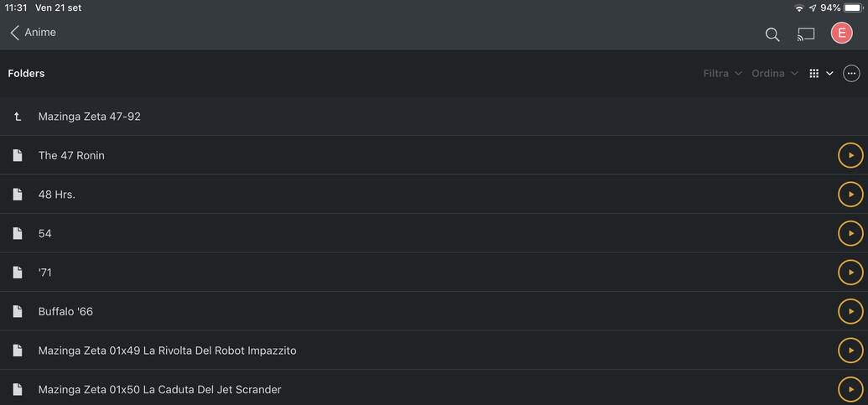This screenshot has width=868, height=405.
Task: Change the grid view layout dropdown
Action: tap(821, 74)
